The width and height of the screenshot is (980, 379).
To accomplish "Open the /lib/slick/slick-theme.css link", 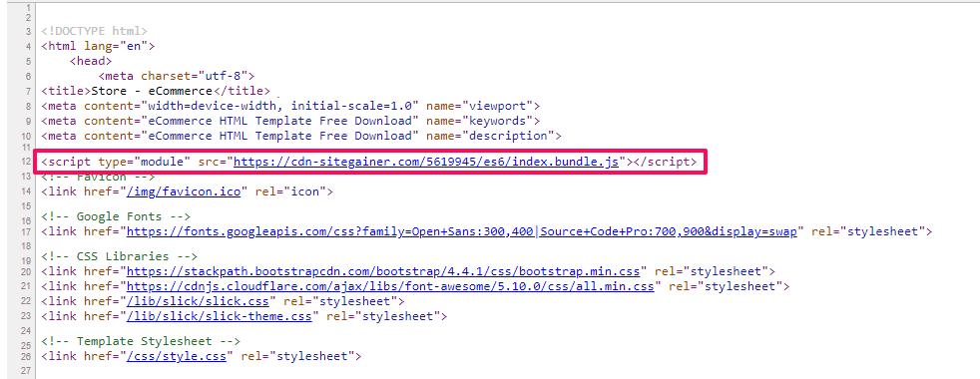I will point(220,316).
